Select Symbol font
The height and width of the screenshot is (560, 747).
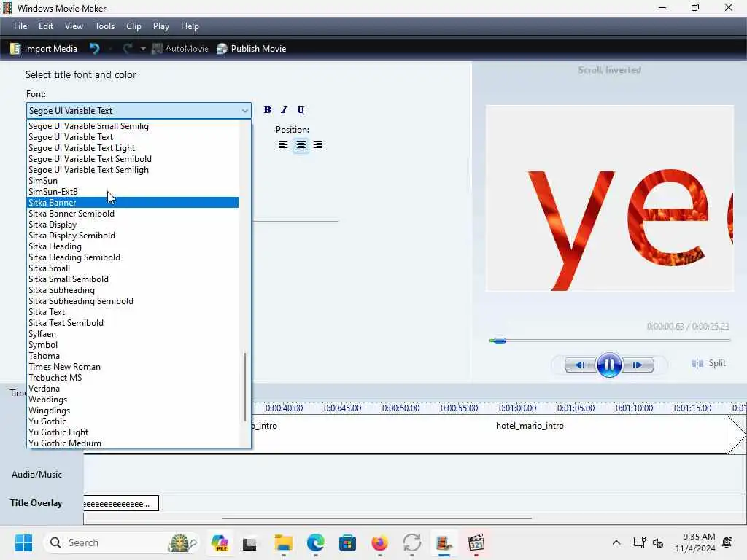click(x=133, y=345)
